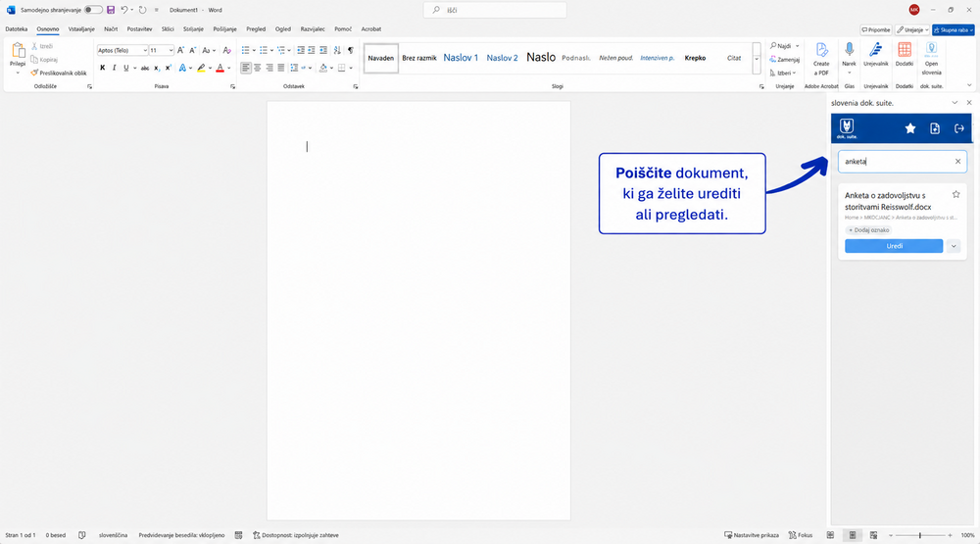Click the Išči search box in the title bar

pos(495,10)
